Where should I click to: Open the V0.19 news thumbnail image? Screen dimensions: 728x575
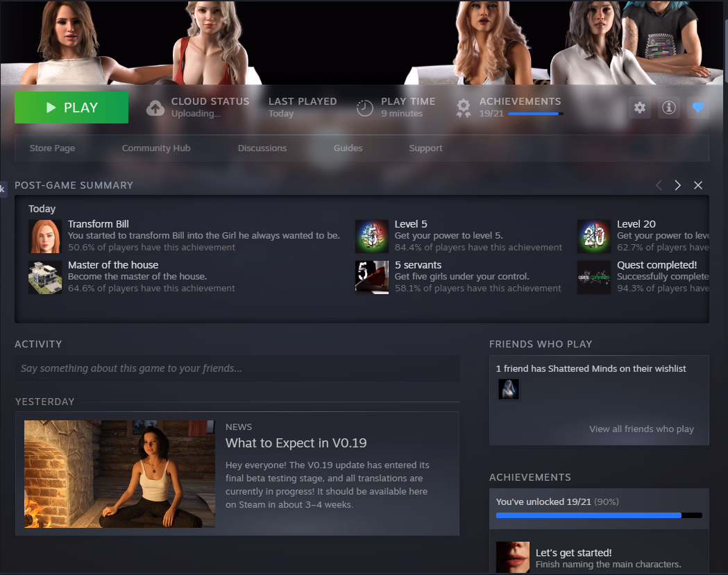[119, 474]
